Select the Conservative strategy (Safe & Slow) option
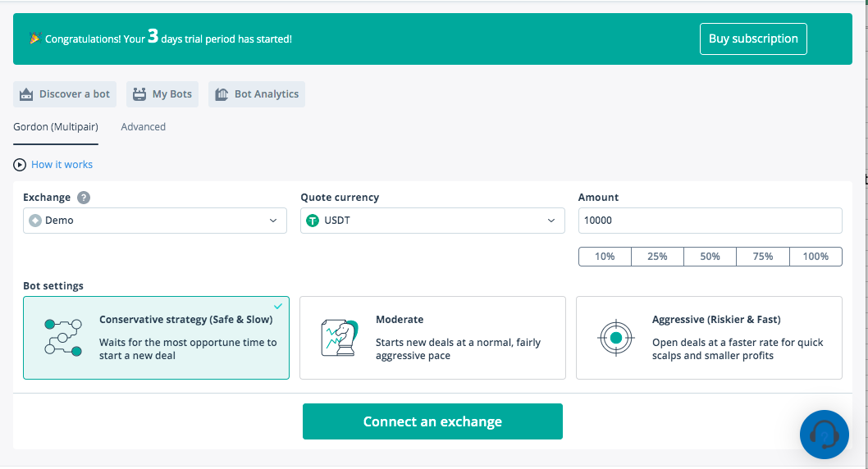The width and height of the screenshot is (868, 469). pyautogui.click(x=156, y=338)
